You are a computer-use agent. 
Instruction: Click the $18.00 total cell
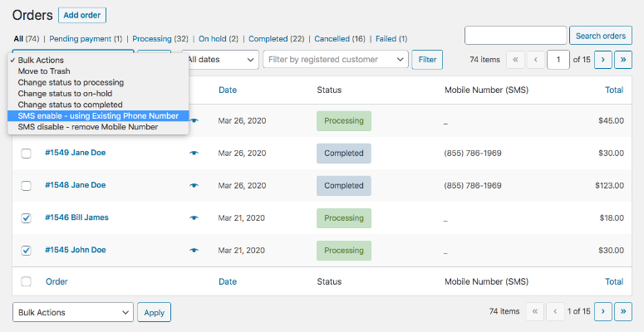click(612, 218)
